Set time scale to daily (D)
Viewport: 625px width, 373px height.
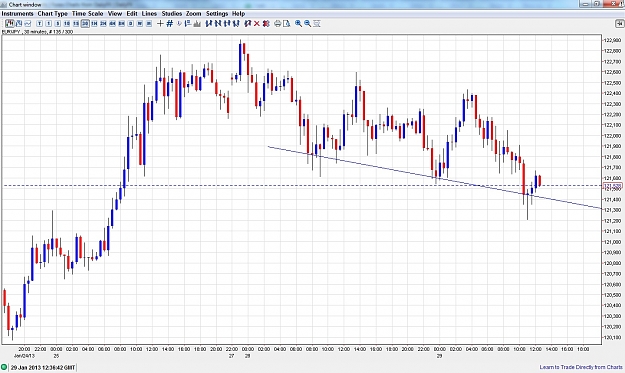pos(131,24)
